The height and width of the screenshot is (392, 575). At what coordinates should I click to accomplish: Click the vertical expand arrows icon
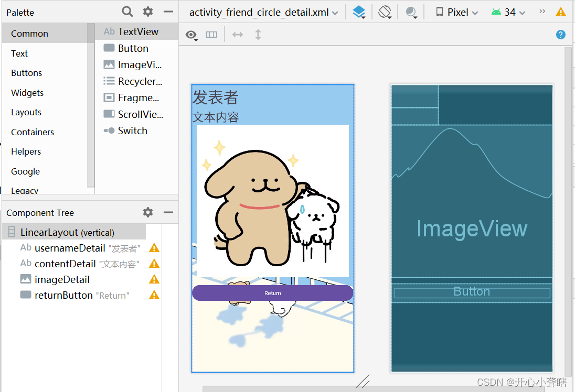click(x=258, y=35)
